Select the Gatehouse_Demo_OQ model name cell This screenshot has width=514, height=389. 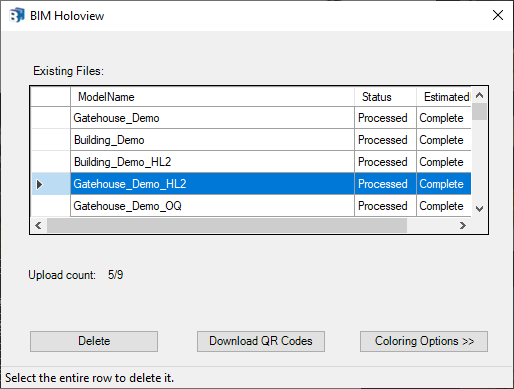pyautogui.click(x=212, y=206)
